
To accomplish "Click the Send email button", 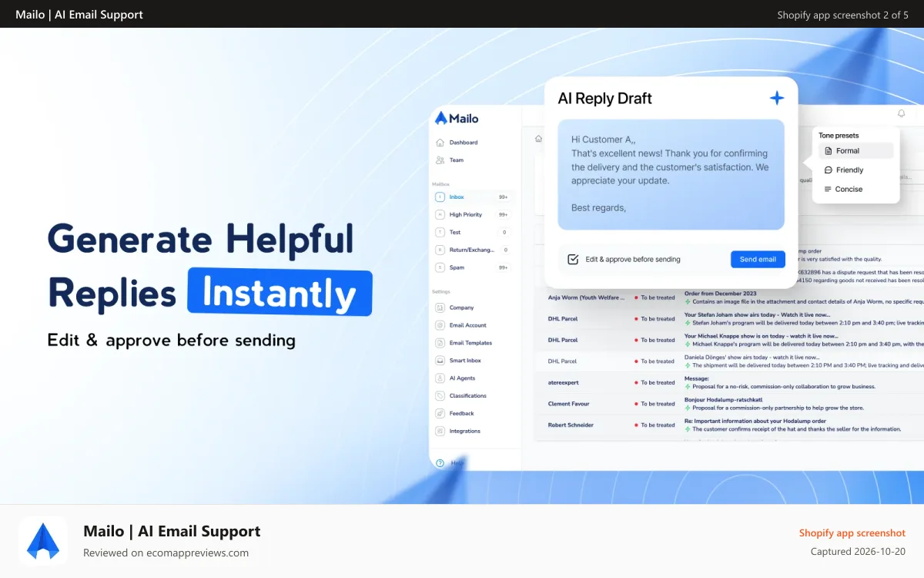I will [x=758, y=259].
